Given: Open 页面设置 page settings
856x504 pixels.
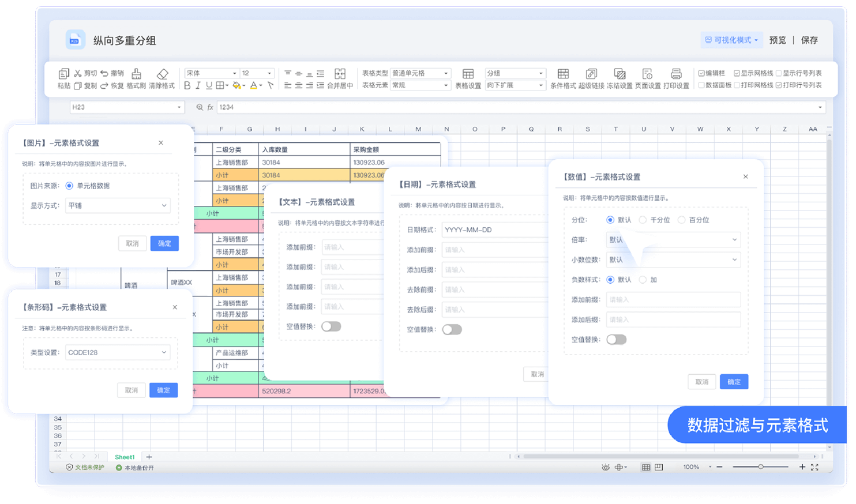Looking at the screenshot, I should click(x=648, y=74).
